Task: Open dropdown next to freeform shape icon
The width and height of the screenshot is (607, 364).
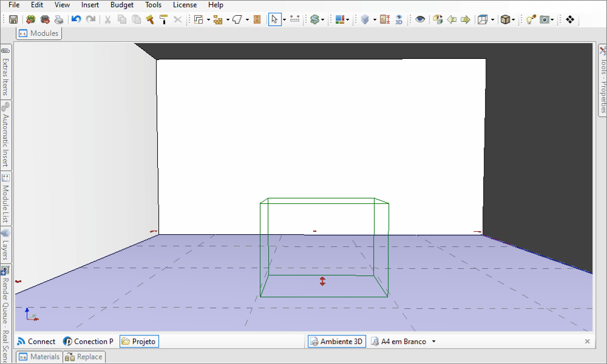Action: coord(247,20)
